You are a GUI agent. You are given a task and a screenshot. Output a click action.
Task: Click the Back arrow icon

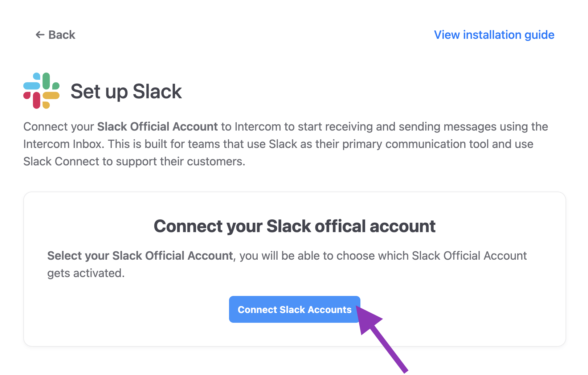(40, 35)
